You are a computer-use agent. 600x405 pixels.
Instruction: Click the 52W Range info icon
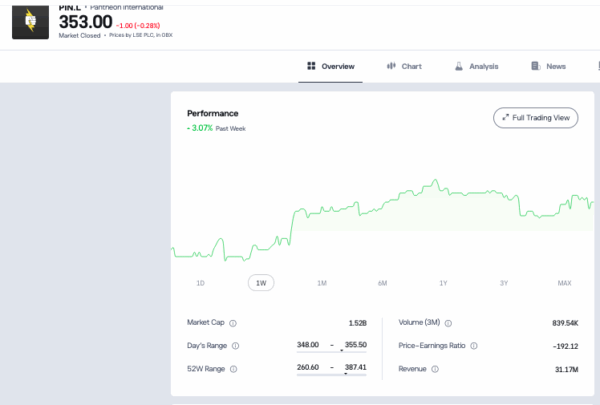click(x=235, y=369)
